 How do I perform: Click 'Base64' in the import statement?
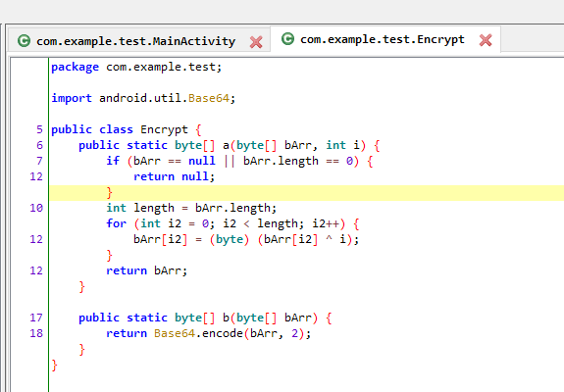pos(209,98)
